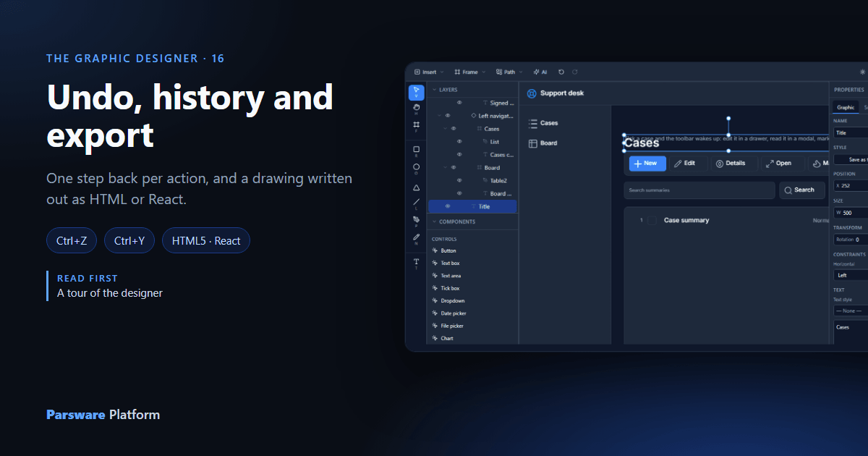Click the Name field containing Title
Screen dimensions: 868x456
coord(851,133)
